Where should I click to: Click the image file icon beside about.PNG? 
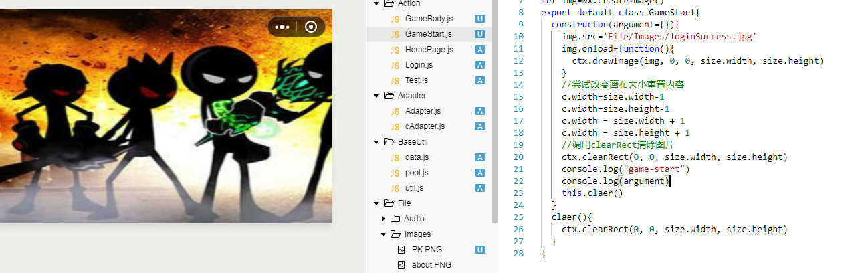(401, 265)
